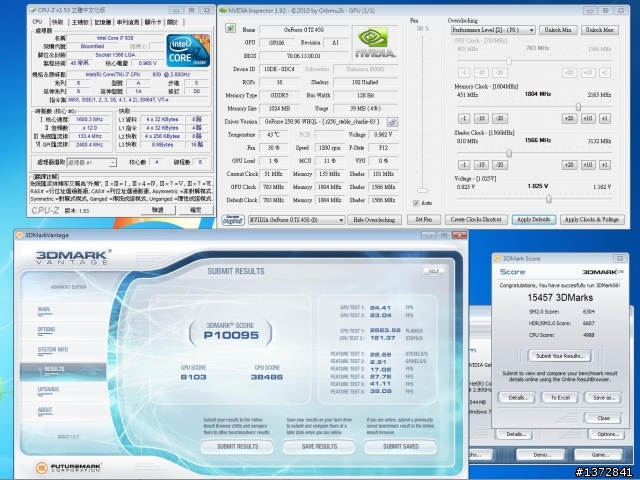The width and height of the screenshot is (640, 480).
Task: Open the NVIDIA GeForce GTS 450 GPU selector dropdown
Action: click(x=297, y=220)
